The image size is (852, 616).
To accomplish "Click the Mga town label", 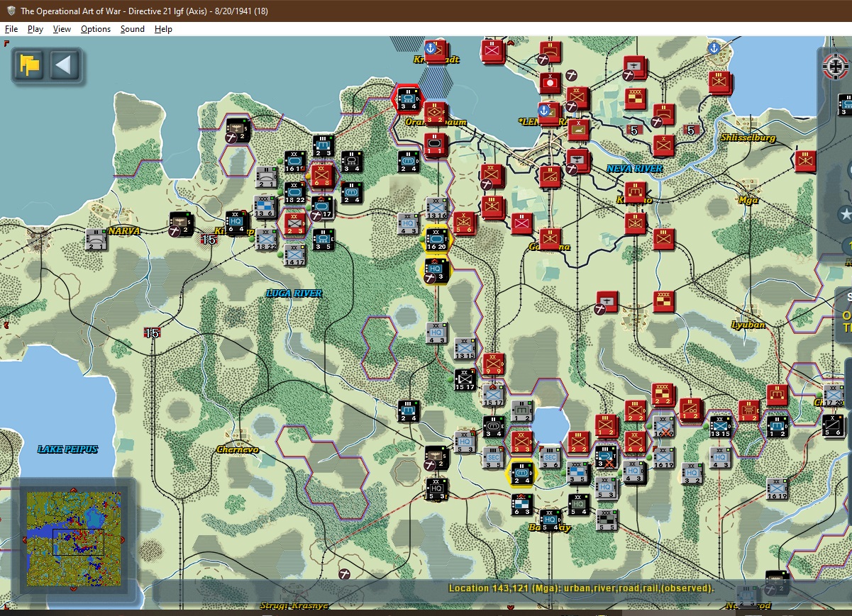I will (x=748, y=200).
